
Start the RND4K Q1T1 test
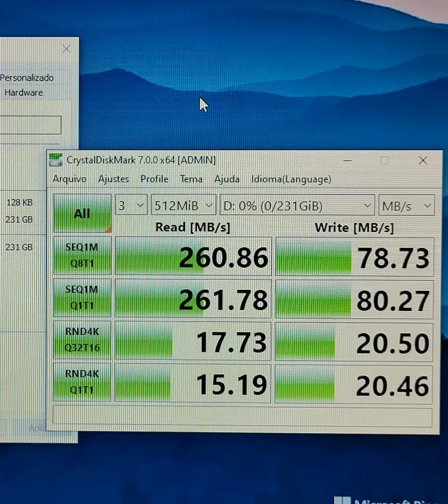click(x=82, y=382)
